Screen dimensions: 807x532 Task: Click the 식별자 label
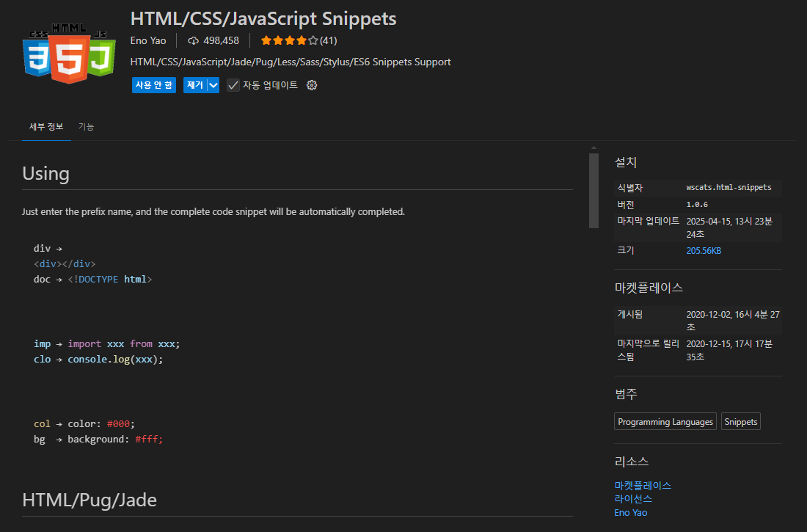630,188
